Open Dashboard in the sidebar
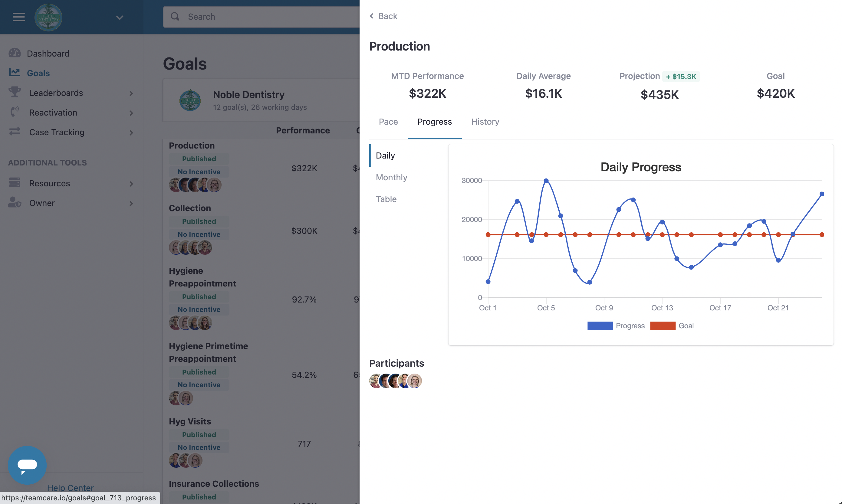 pyautogui.click(x=48, y=53)
